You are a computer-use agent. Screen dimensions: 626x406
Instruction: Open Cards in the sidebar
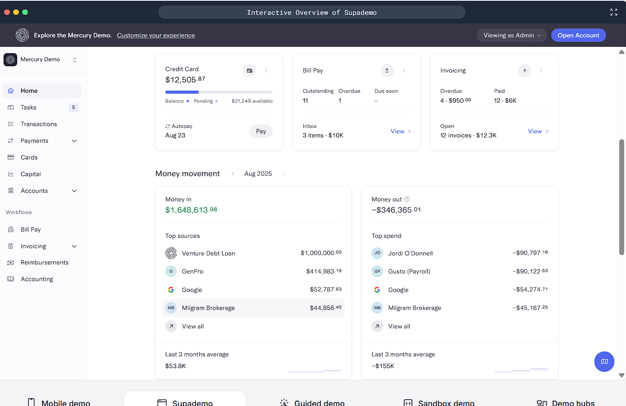coord(42,157)
